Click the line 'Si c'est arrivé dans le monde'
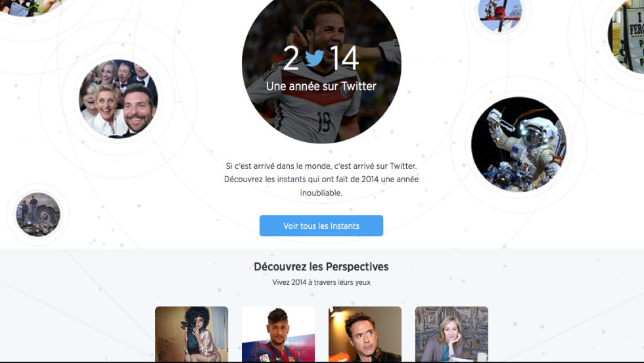The height and width of the screenshot is (363, 644). [279, 166]
